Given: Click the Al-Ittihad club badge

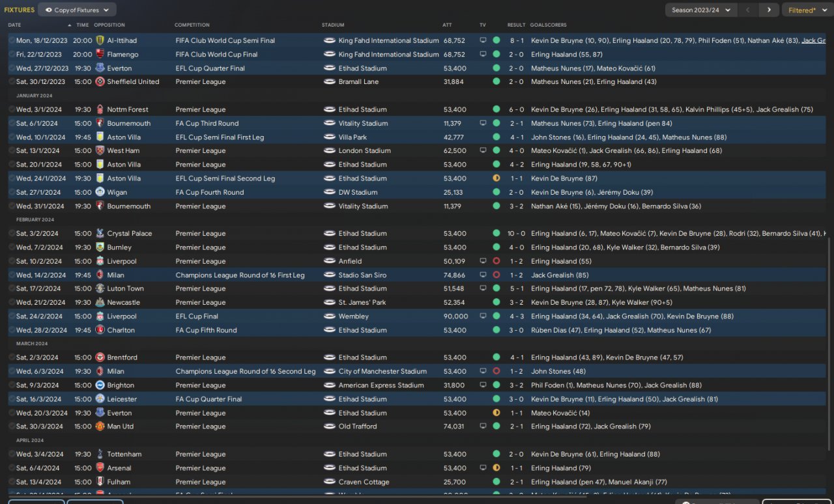Looking at the screenshot, I should coord(100,40).
